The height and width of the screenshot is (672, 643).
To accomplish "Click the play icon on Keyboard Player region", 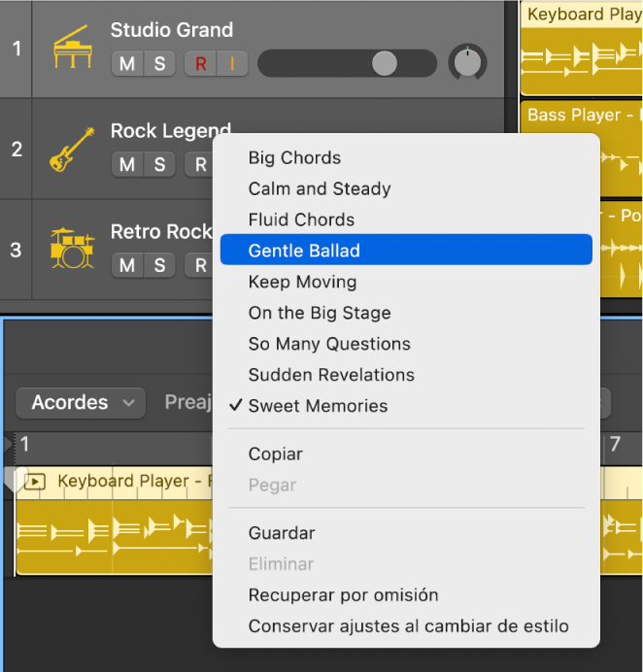I will (x=35, y=482).
